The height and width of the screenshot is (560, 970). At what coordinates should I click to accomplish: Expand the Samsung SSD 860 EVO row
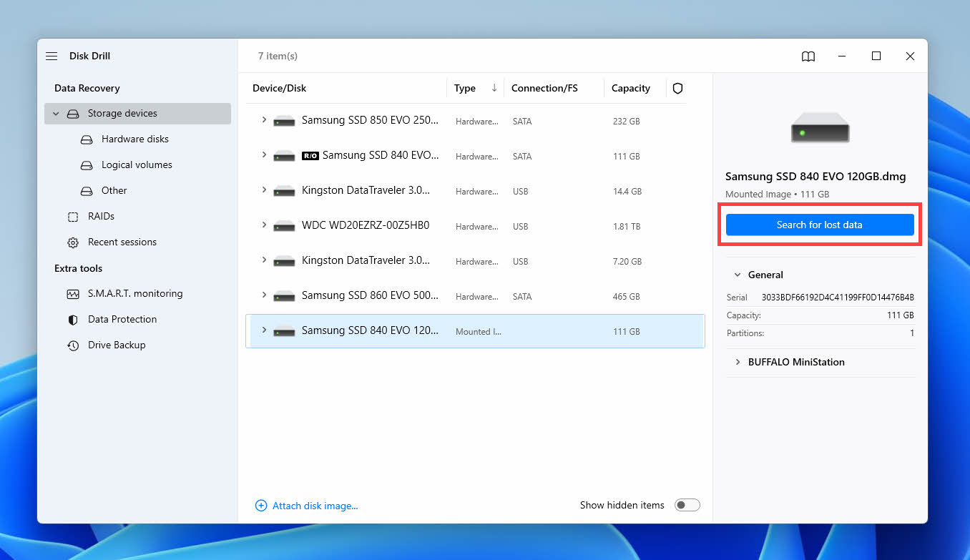point(263,295)
